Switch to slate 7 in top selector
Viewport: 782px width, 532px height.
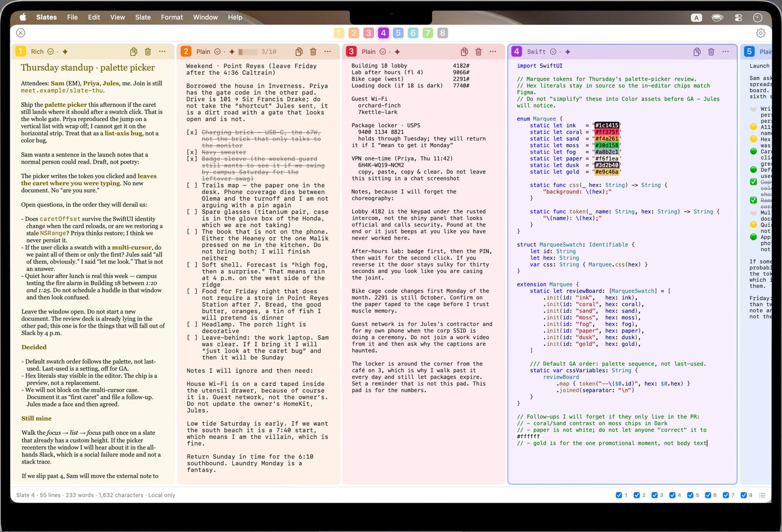click(x=428, y=33)
